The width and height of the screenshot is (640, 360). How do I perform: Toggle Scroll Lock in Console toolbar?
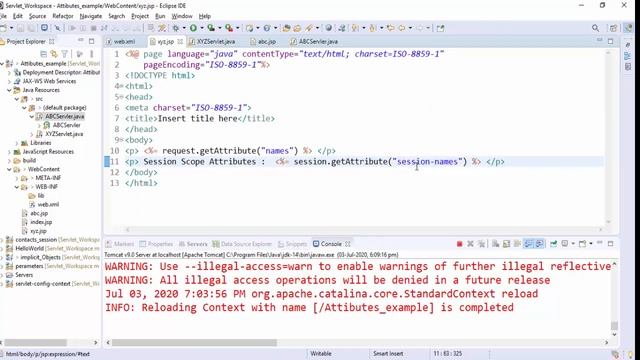pyautogui.click(x=507, y=244)
